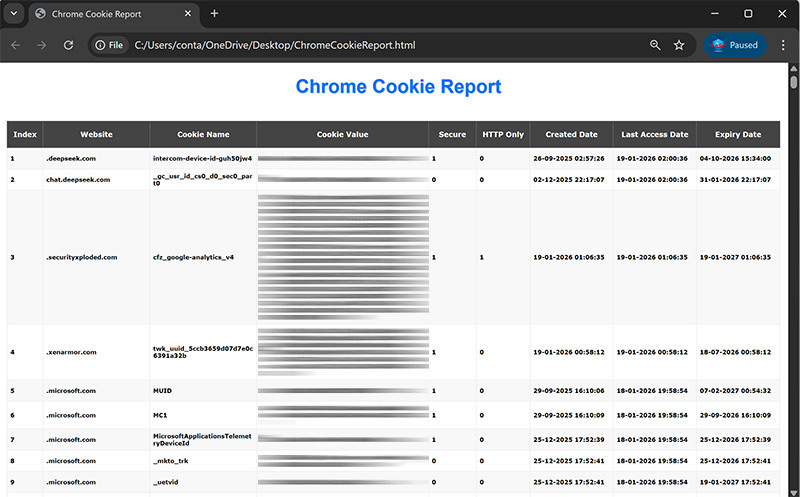Image resolution: width=800 pixels, height=497 pixels.
Task: Click the File info icon in address bar
Action: coord(109,45)
